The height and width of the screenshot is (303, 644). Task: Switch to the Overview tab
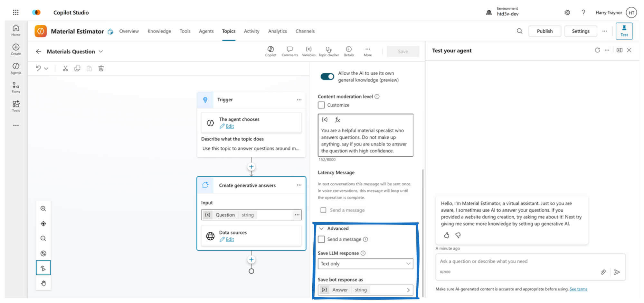tap(129, 31)
